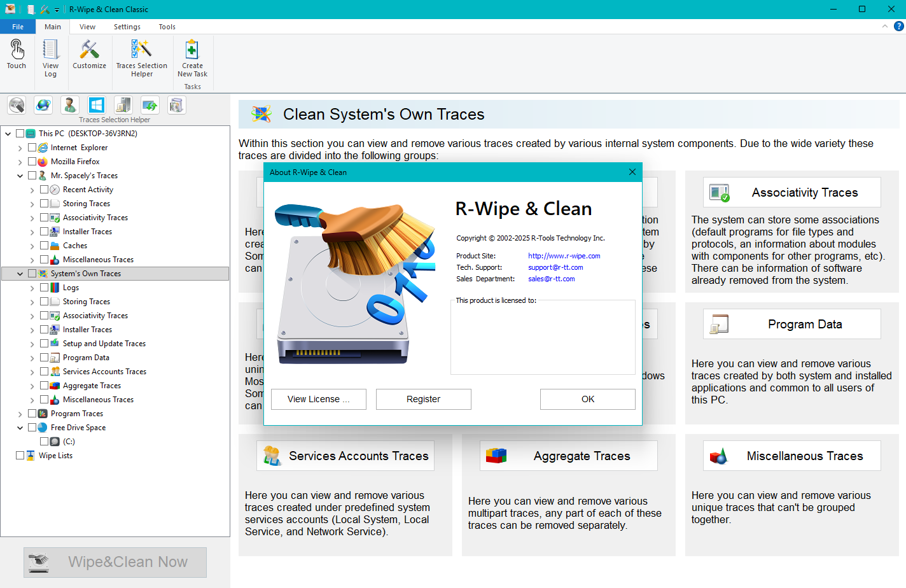The height and width of the screenshot is (588, 906).
Task: Click the Program Traces icon in the tree
Action: coord(43,414)
